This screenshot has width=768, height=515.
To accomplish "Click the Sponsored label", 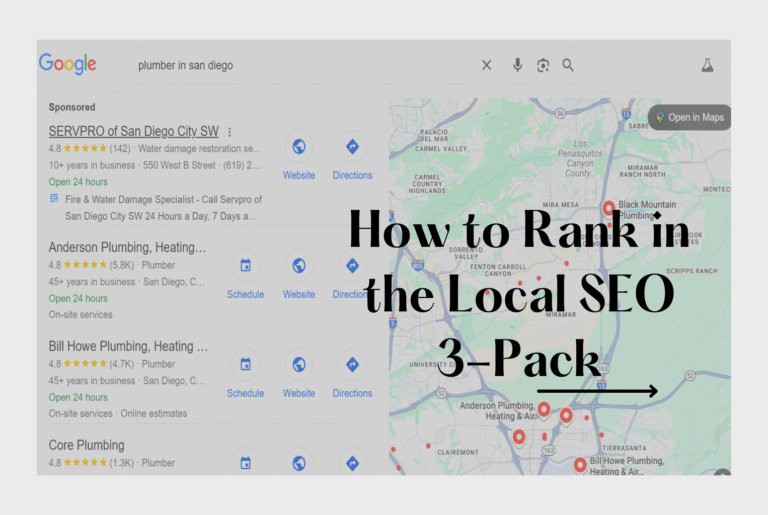I will coord(72,107).
